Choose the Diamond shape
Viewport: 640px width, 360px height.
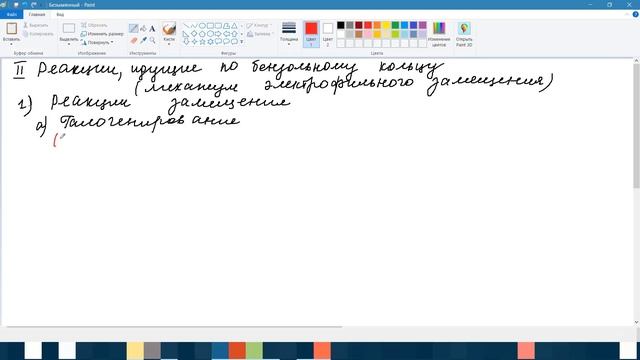[194, 34]
